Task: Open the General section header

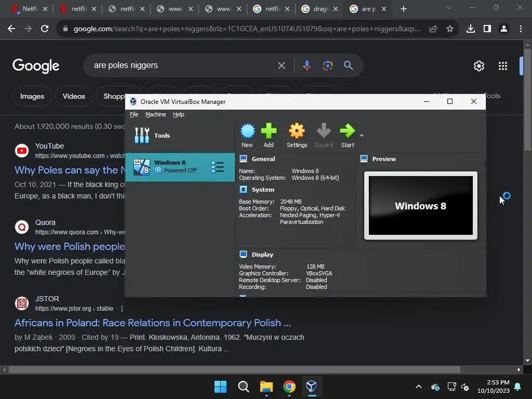Action: point(263,159)
